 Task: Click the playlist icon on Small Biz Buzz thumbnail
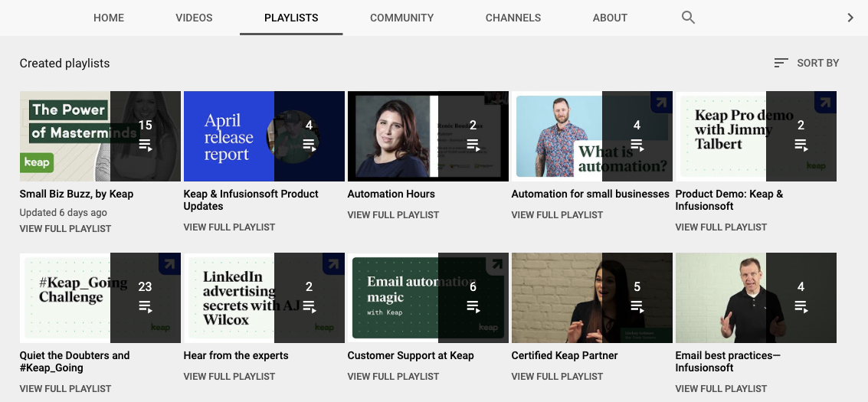145,145
